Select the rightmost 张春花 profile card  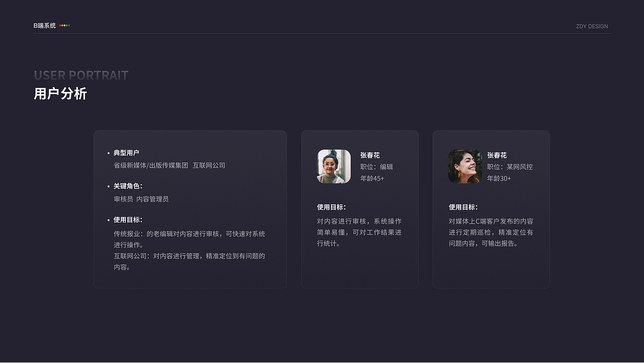(491, 209)
